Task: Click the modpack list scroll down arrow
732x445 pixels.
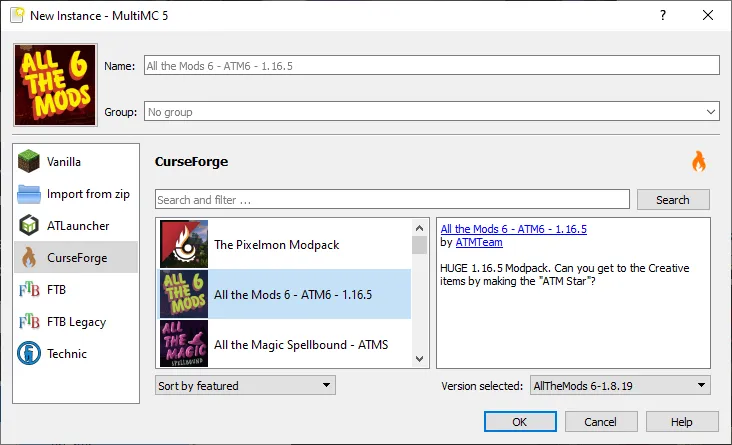Action: click(x=419, y=359)
